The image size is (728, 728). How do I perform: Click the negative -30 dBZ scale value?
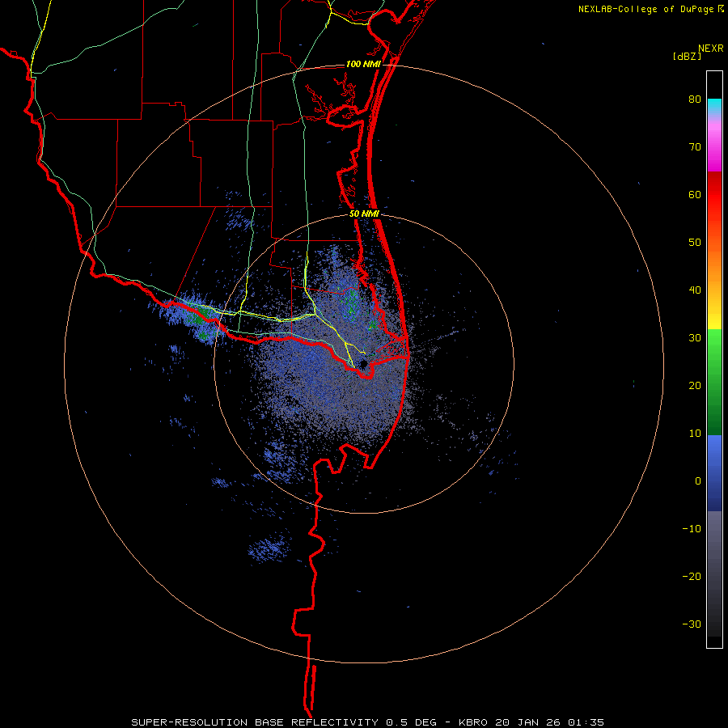692,624
